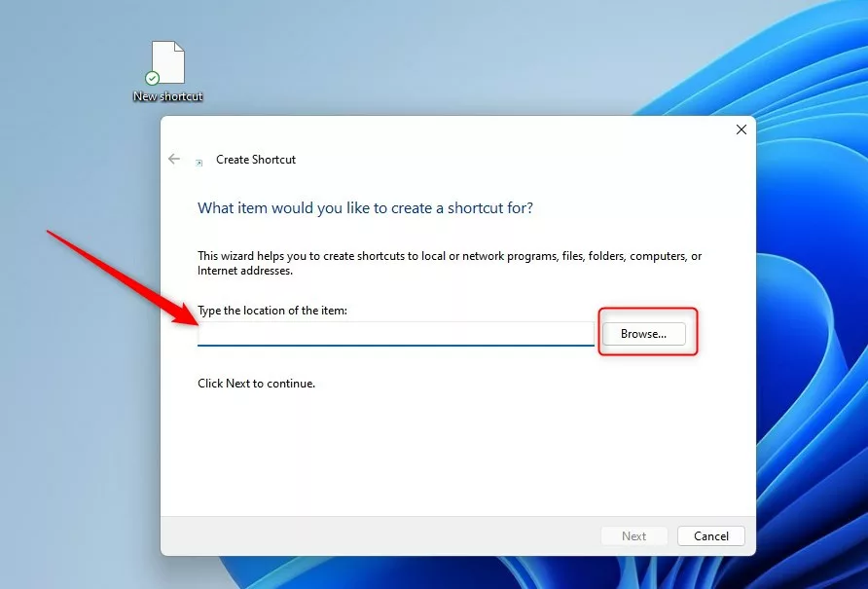Cancel the Create Shortcut wizard

[710, 535]
